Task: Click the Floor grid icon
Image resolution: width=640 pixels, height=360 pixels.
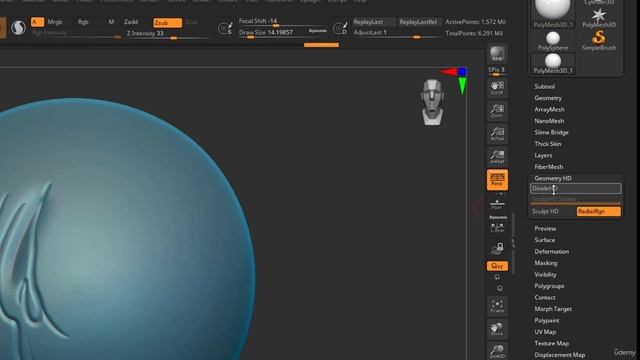Action: [x=497, y=204]
